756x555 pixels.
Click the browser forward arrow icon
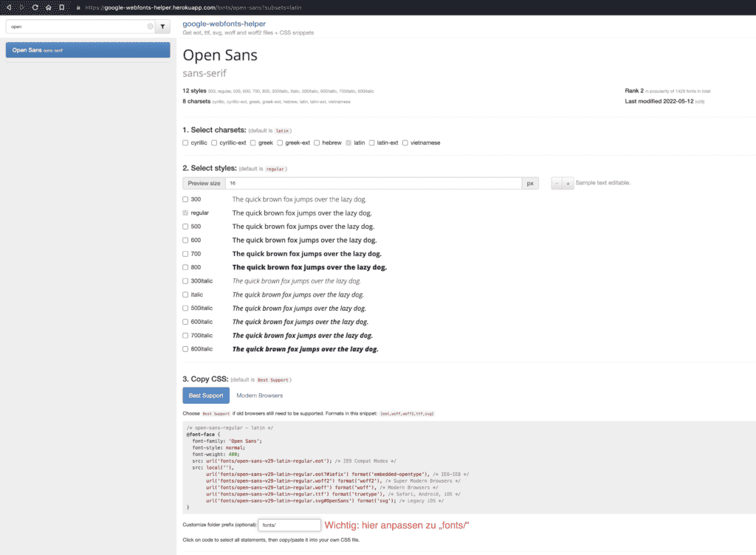coord(21,7)
